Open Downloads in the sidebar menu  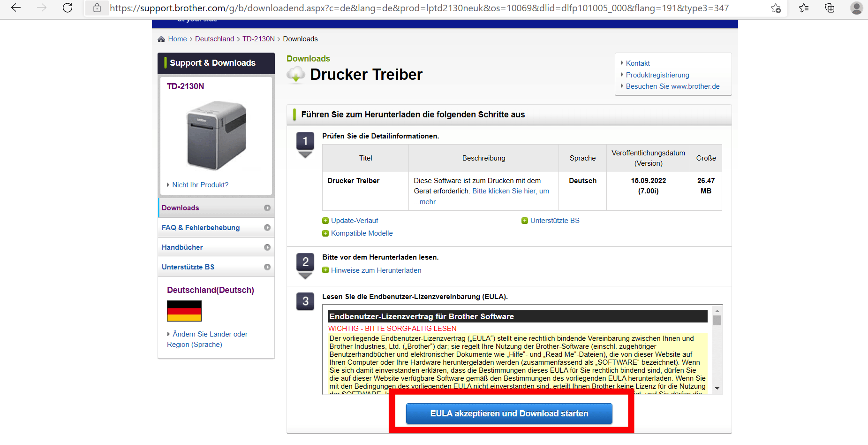pyautogui.click(x=216, y=208)
